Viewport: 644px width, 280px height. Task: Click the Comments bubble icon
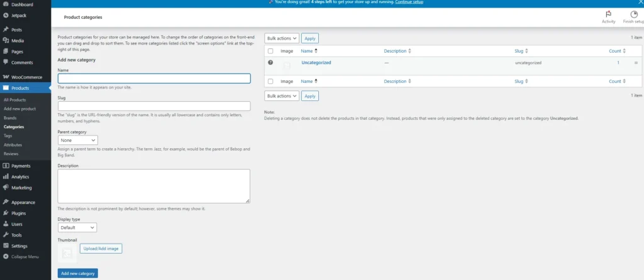tap(6, 62)
